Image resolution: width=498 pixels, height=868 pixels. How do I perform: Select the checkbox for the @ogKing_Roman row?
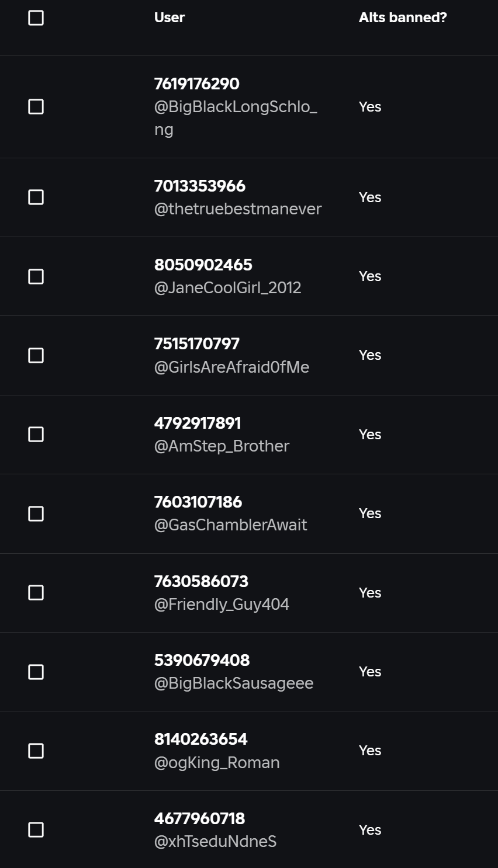[x=36, y=751]
